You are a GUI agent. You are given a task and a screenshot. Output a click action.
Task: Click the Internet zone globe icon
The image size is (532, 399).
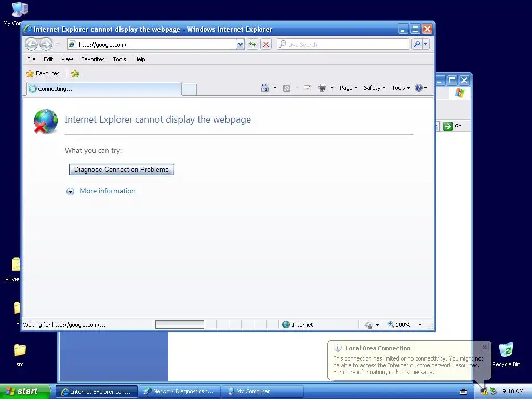point(286,325)
